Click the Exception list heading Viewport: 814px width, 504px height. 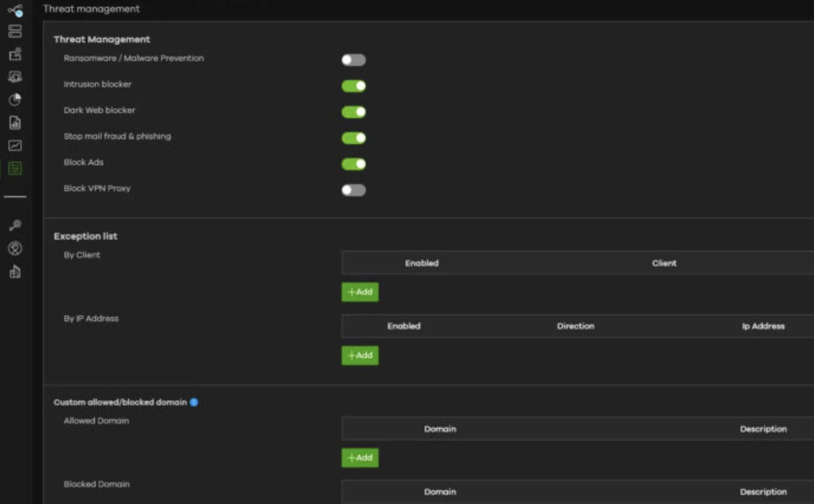point(85,236)
